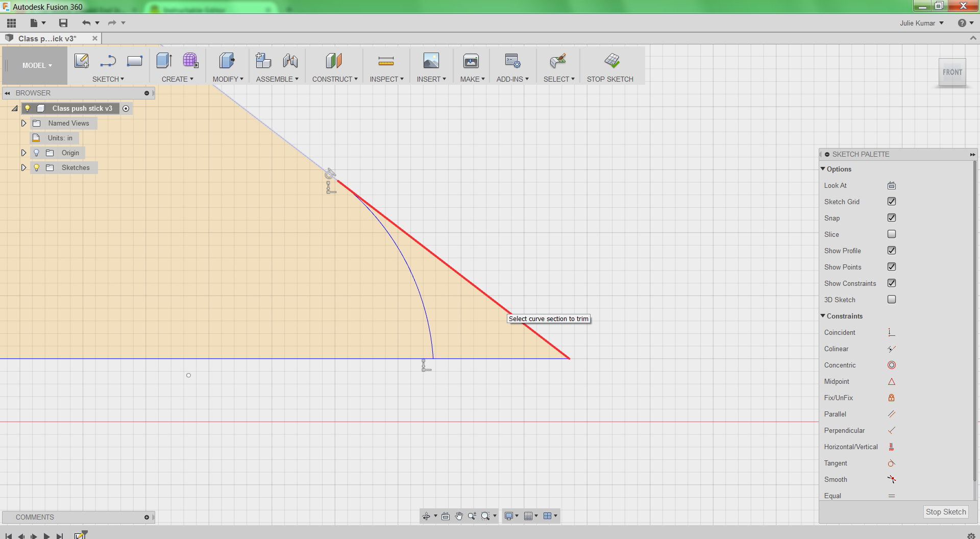The width and height of the screenshot is (980, 539).
Task: Open the SKETCH menu
Action: point(108,79)
